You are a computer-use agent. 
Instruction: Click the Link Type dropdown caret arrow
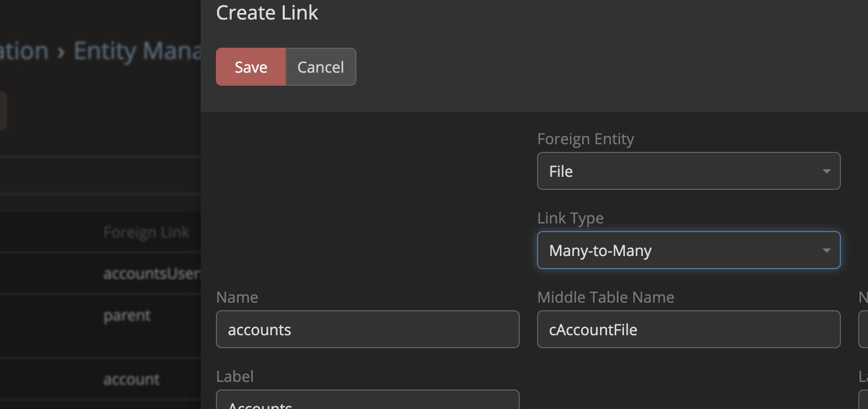pyautogui.click(x=826, y=251)
